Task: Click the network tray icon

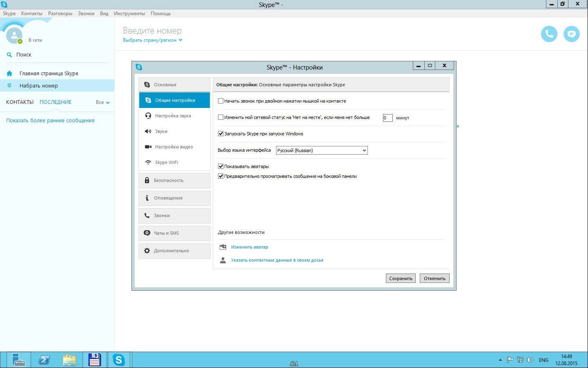Action: 520,360
